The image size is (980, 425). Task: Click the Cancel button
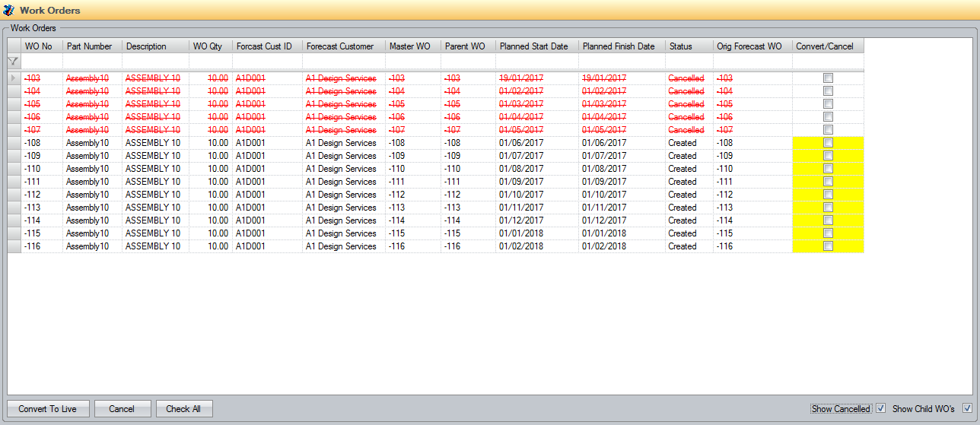pos(122,409)
